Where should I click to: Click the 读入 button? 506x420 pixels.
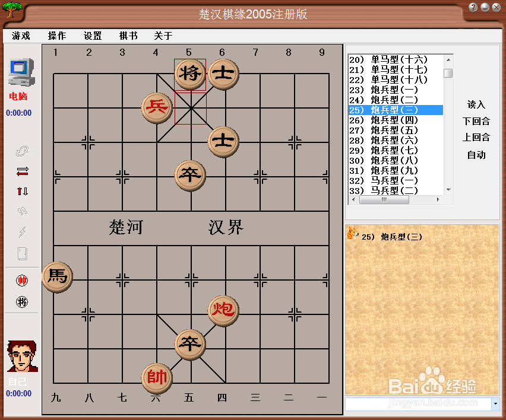pos(476,104)
